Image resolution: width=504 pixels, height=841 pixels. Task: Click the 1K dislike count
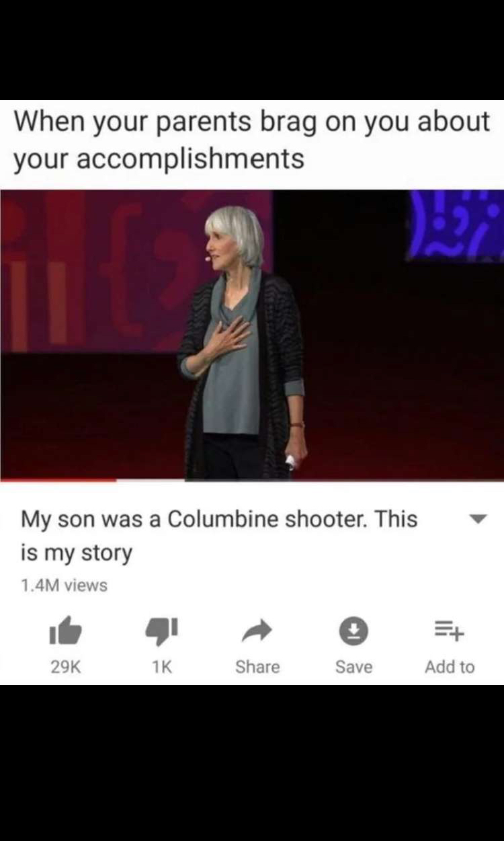(161, 667)
